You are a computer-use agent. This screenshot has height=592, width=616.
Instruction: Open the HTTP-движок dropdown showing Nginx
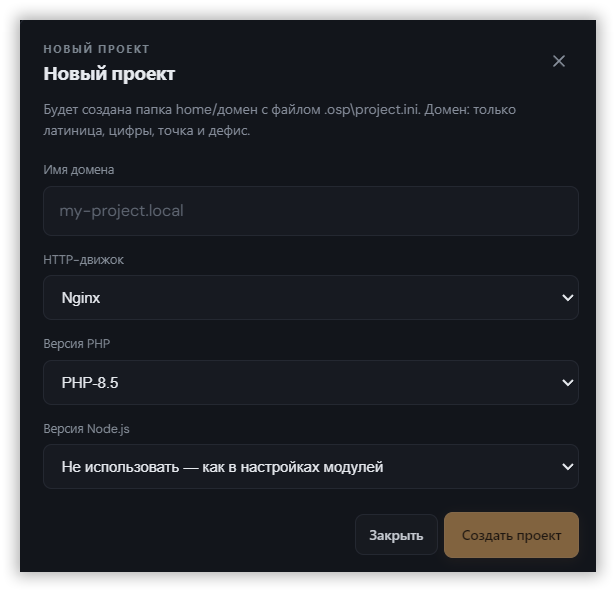[310, 297]
